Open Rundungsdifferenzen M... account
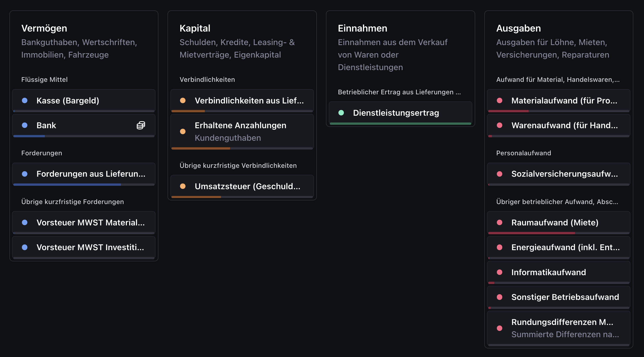Viewport: 644px width, 357px height. (559, 328)
